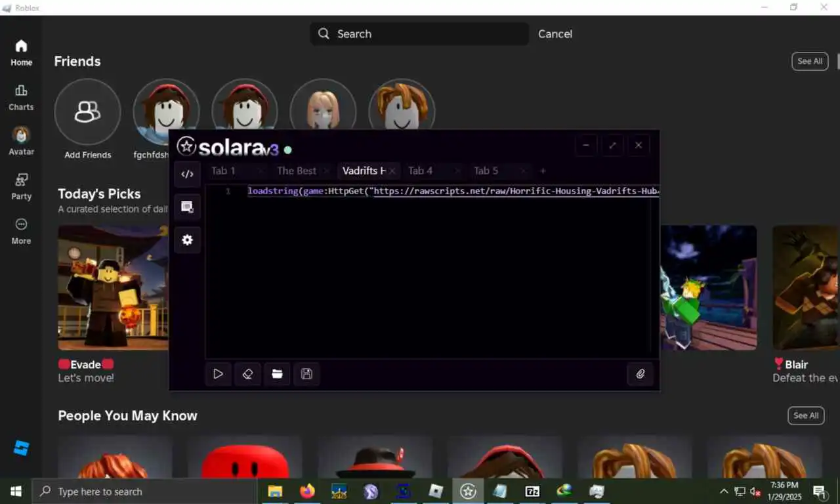Viewport: 840px width, 504px height.
Task: Open the blonde long-haired friend avatar
Action: tap(323, 105)
